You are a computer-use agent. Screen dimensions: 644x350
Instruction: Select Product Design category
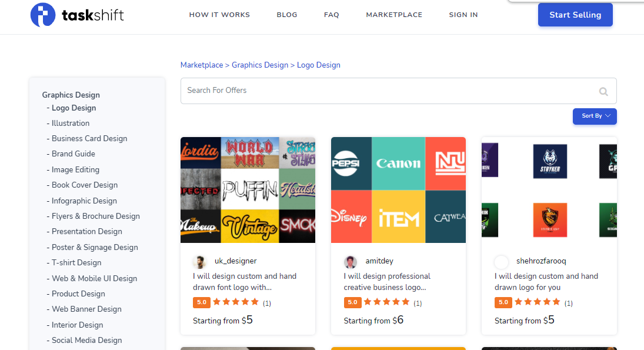(78, 294)
